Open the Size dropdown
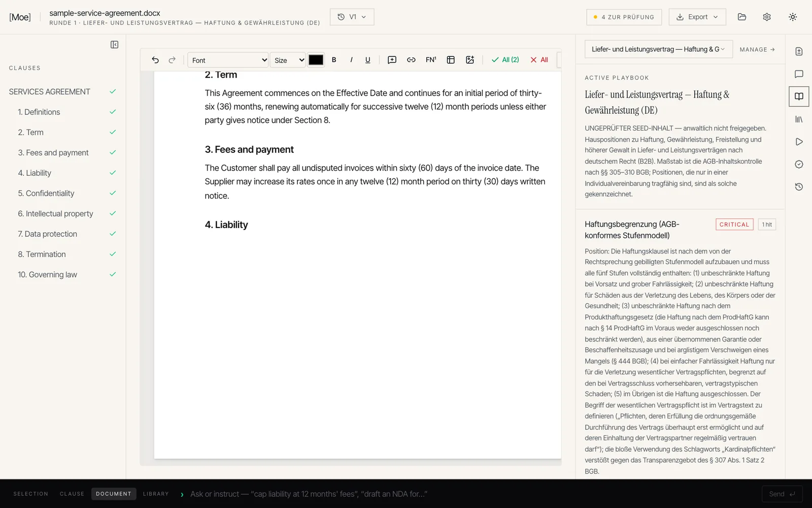812x508 pixels. tap(288, 60)
